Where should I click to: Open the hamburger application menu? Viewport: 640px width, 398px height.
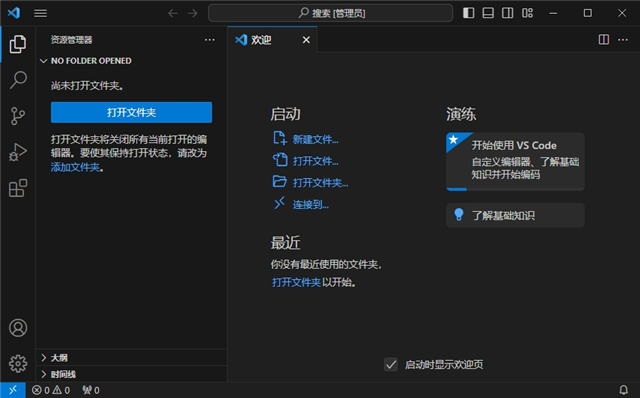pyautogui.click(x=40, y=13)
